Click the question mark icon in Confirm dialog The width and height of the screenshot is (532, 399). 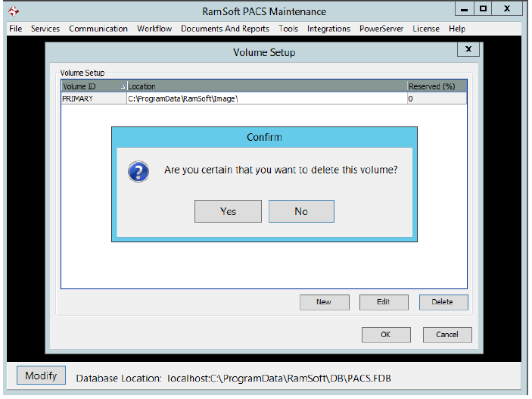pyautogui.click(x=138, y=171)
